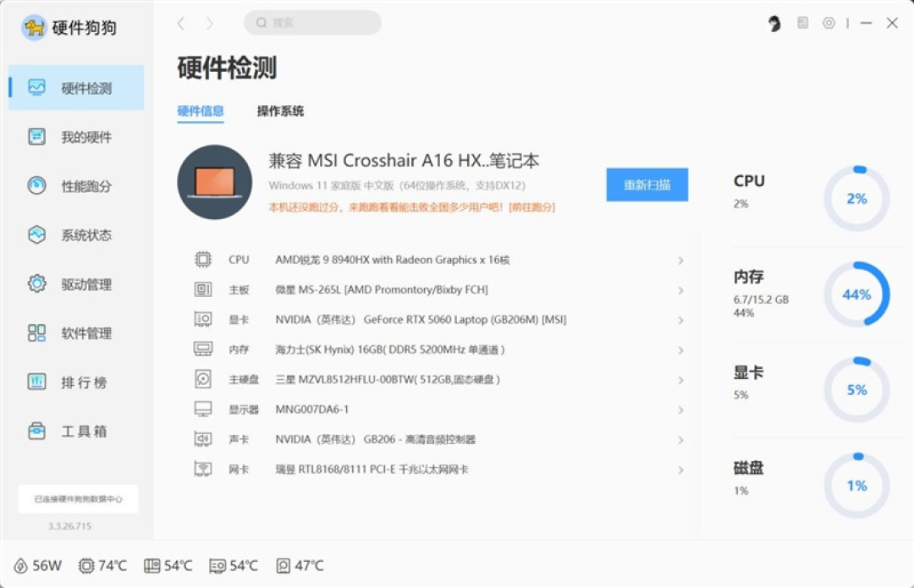The height and width of the screenshot is (588, 914).
Task: Click the 搜索 search field
Action: click(312, 23)
